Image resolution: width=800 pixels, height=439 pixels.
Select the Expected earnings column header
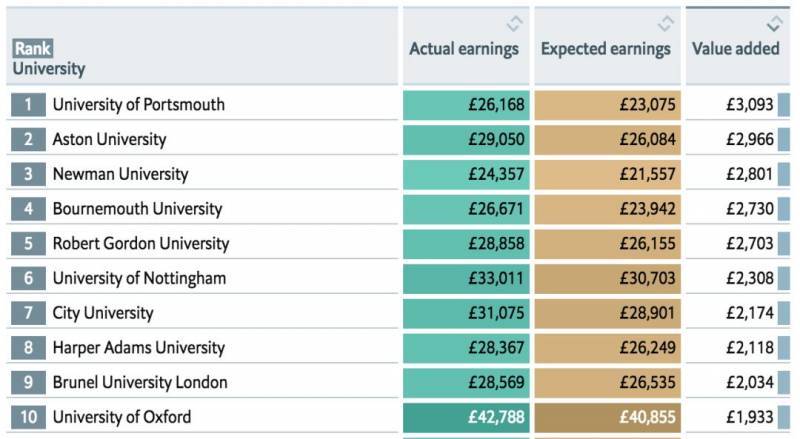point(606,49)
